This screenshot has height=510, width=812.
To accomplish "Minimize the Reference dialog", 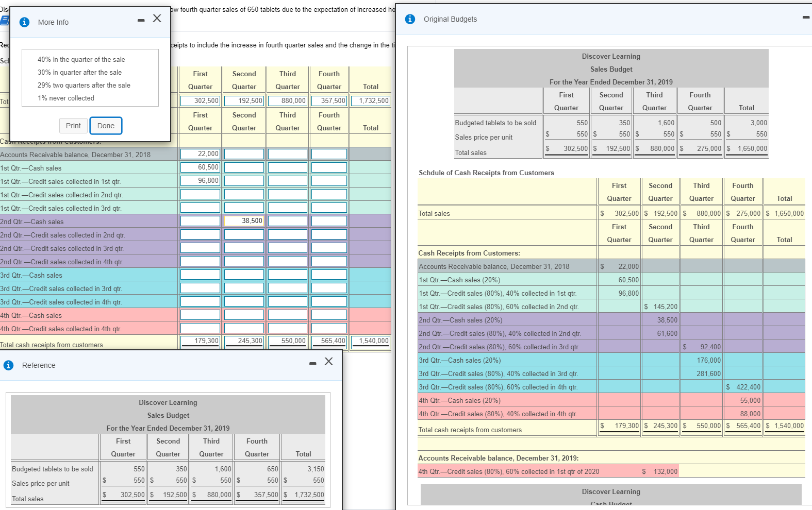I will (312, 364).
